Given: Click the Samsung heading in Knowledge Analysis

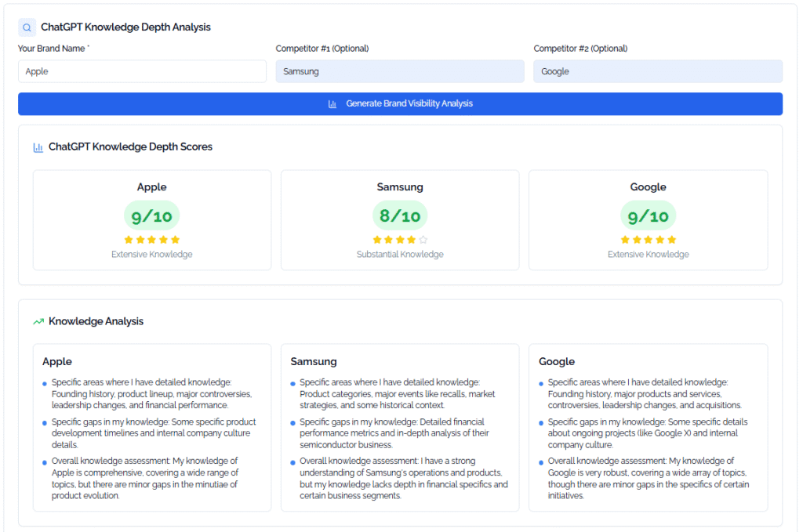Looking at the screenshot, I should [314, 362].
